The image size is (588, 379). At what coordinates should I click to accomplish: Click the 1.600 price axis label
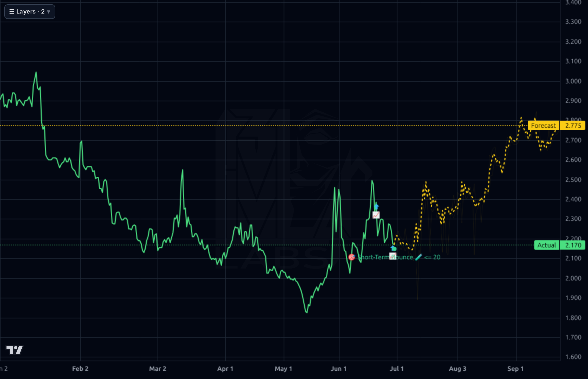(x=573, y=357)
